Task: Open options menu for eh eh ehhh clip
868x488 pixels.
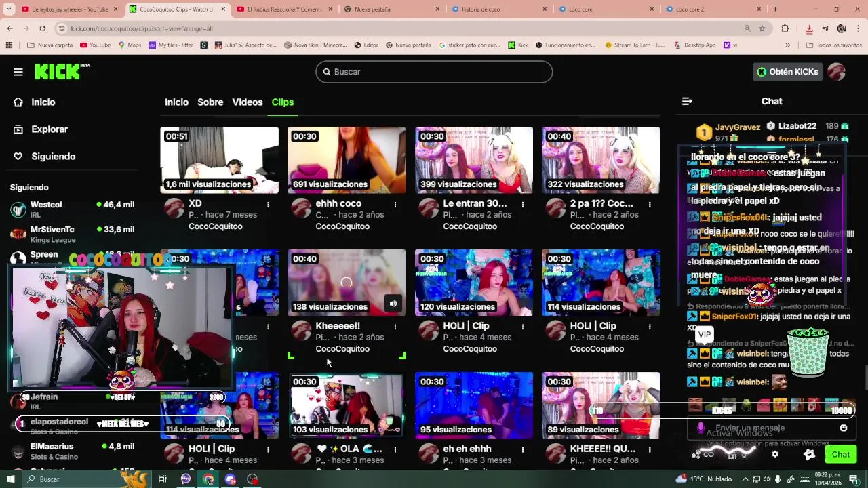Action: click(x=523, y=449)
